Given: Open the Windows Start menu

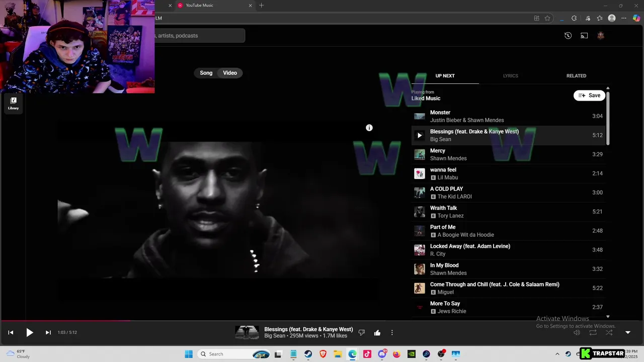Looking at the screenshot, I should click(x=189, y=354).
